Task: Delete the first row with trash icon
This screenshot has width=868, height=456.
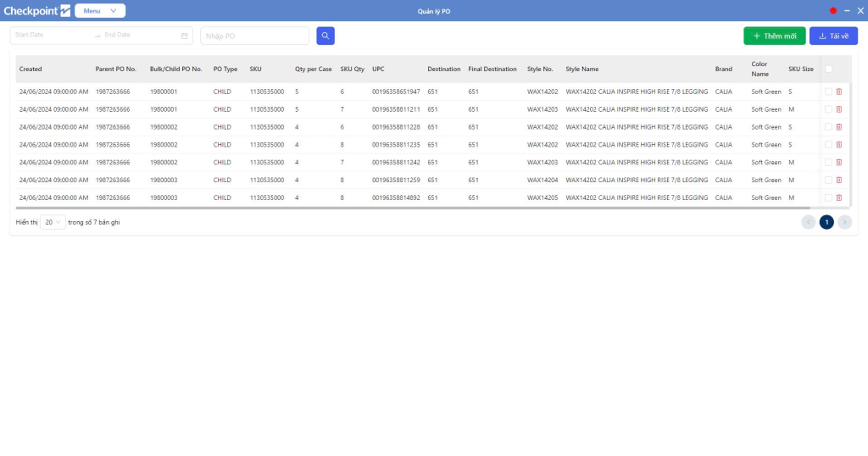Action: 839,92
